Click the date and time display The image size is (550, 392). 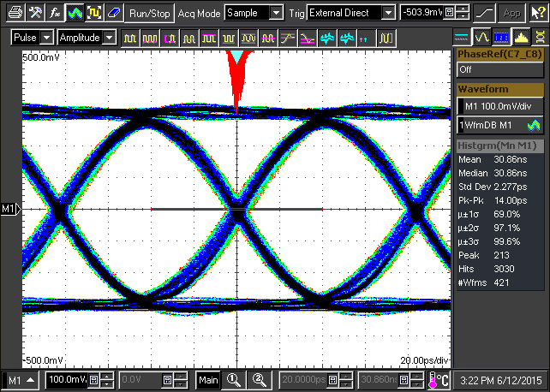(501, 380)
